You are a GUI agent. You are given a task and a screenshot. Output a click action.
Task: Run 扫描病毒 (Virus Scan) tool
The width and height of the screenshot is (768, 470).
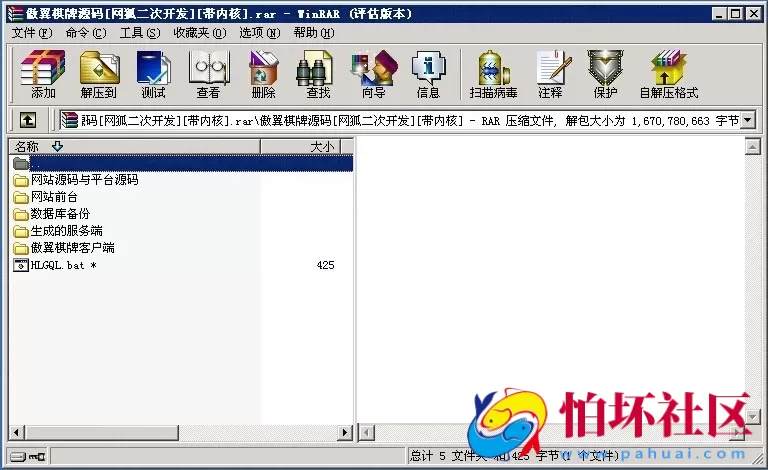(x=493, y=74)
